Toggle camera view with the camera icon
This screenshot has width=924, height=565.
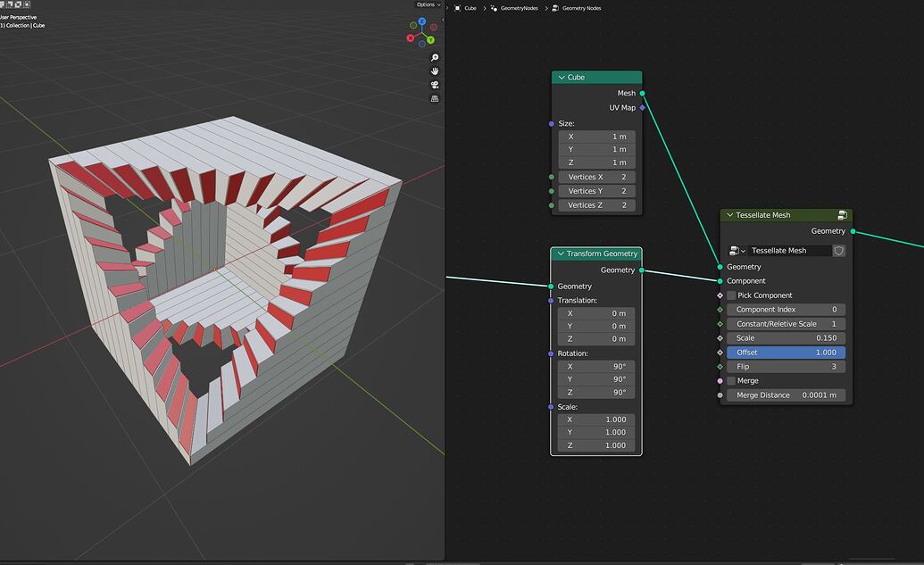click(x=435, y=85)
